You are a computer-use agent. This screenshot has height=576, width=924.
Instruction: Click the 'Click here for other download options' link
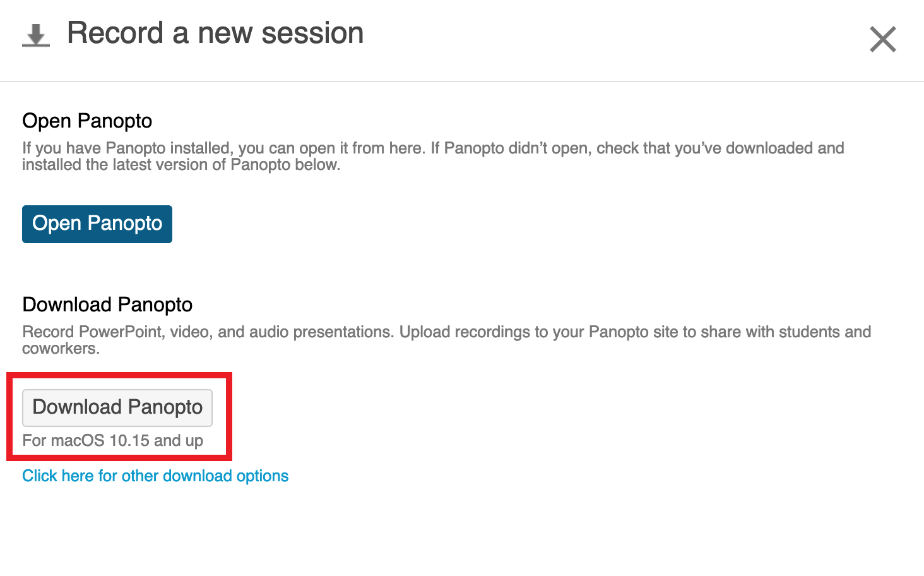pos(155,476)
